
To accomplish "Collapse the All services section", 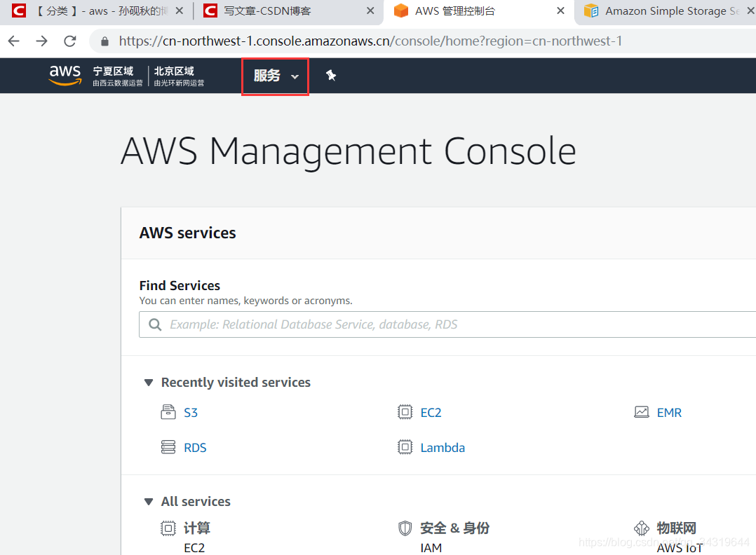I will (148, 501).
